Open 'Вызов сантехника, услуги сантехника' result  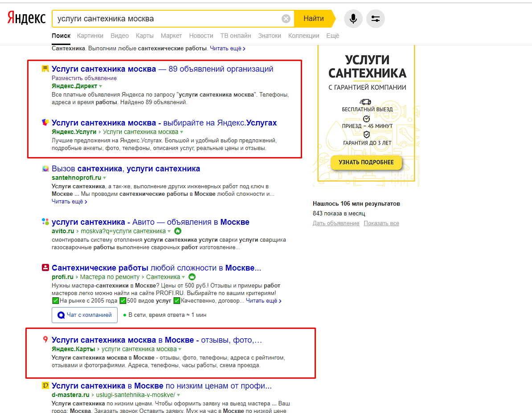click(126, 168)
